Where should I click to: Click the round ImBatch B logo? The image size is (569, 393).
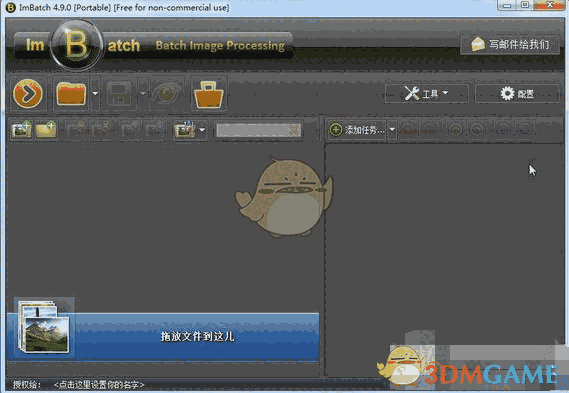click(x=76, y=45)
